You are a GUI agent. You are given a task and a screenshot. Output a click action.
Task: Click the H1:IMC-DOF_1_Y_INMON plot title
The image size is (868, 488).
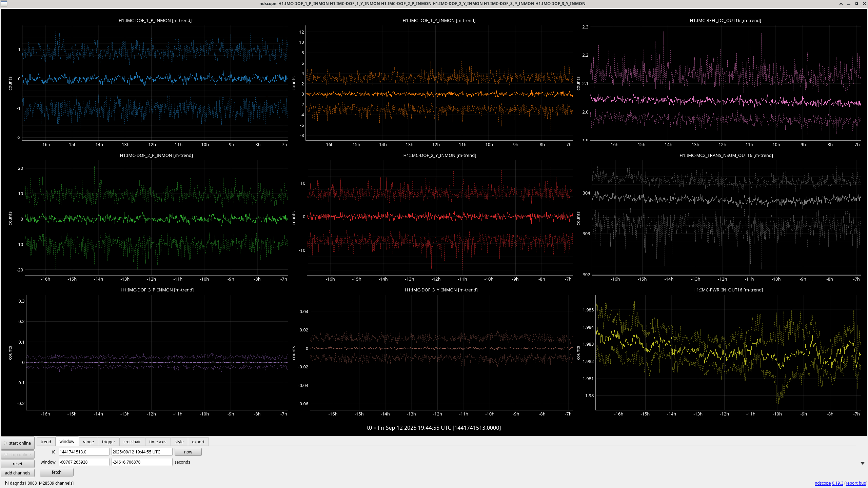439,21
